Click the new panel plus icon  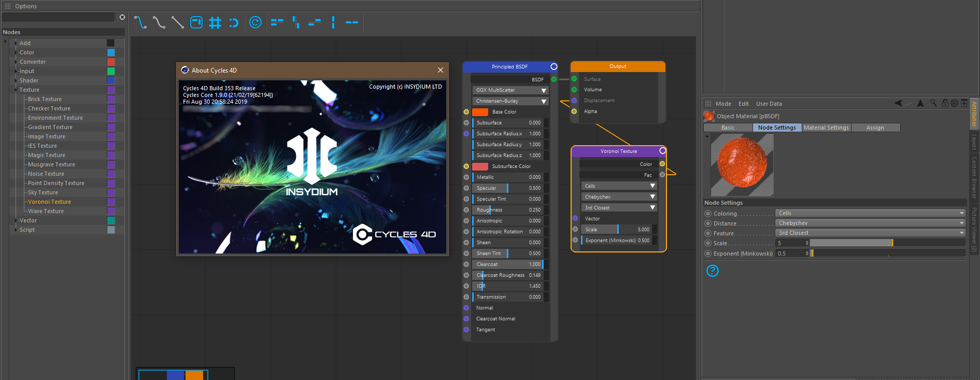click(x=964, y=103)
